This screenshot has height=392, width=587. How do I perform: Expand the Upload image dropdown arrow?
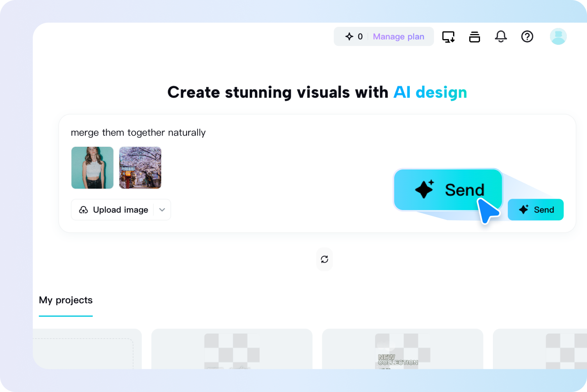coord(162,210)
